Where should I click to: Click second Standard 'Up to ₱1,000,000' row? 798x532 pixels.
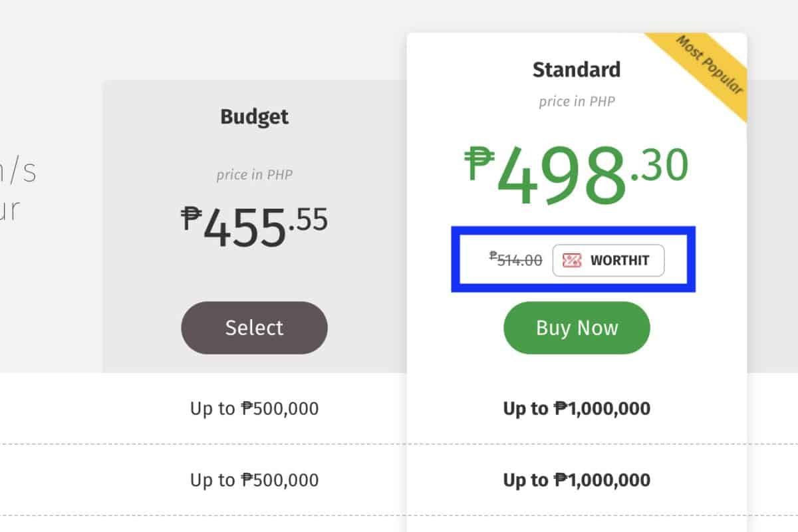(x=577, y=479)
